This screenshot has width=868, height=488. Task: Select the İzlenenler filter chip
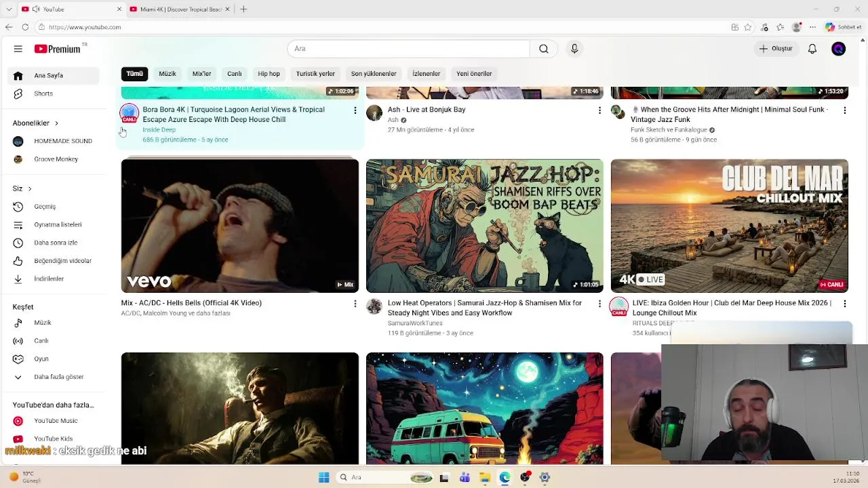(x=427, y=74)
